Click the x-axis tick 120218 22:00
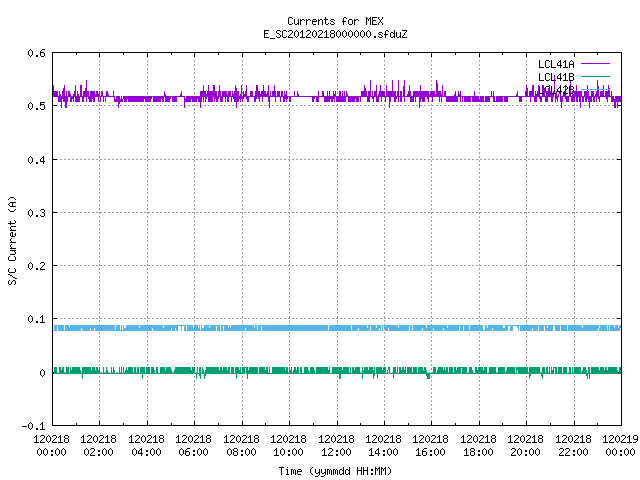Image resolution: width=640 pixels, height=480 pixels. pyautogui.click(x=573, y=445)
